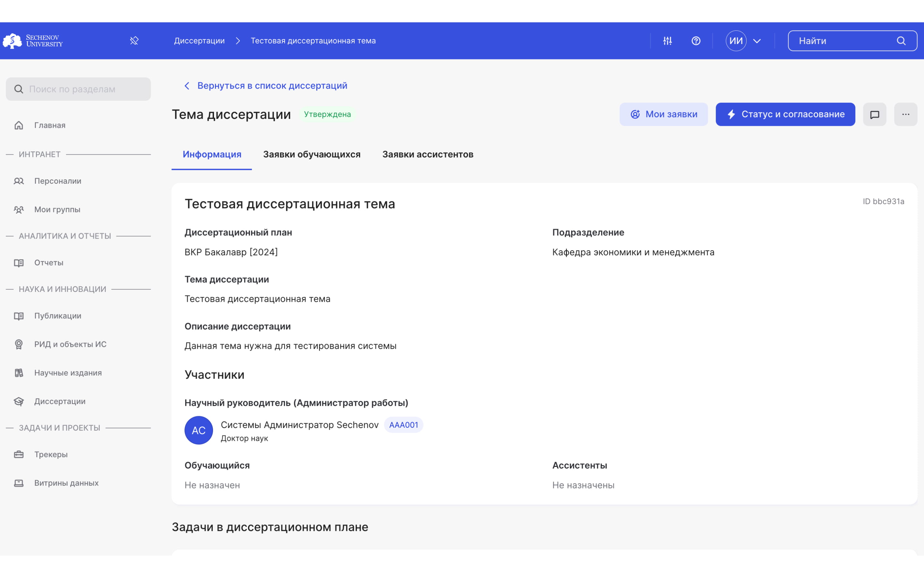
Task: Click Кафедра экономики и менеджмента value
Action: pyautogui.click(x=633, y=252)
